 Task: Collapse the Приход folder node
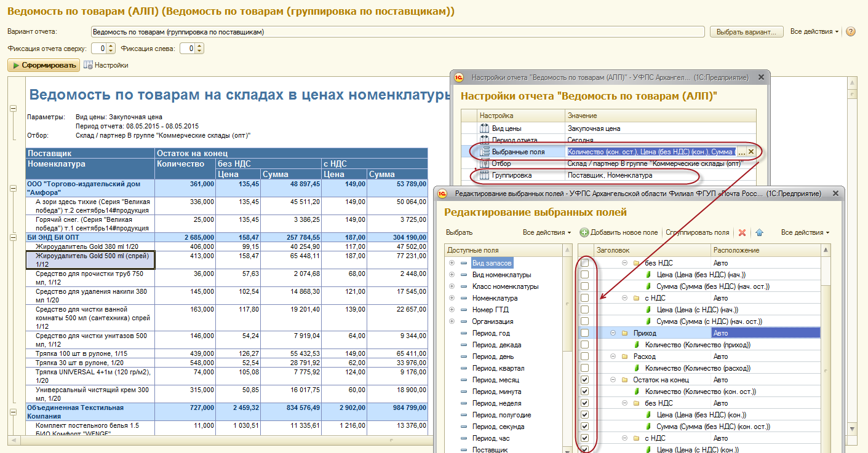(x=613, y=333)
